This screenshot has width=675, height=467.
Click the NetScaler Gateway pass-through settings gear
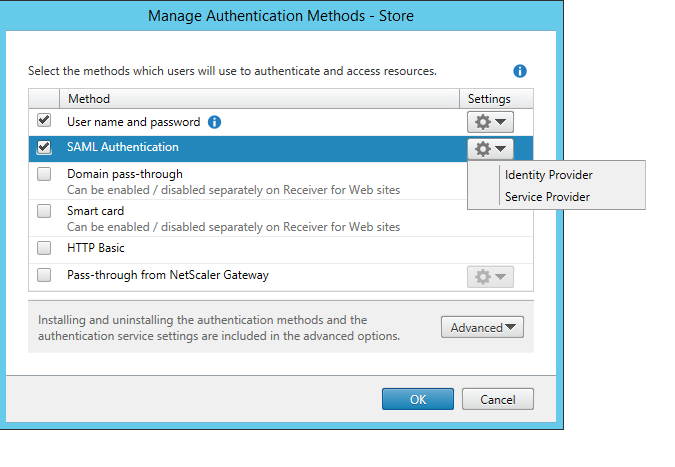click(x=490, y=276)
